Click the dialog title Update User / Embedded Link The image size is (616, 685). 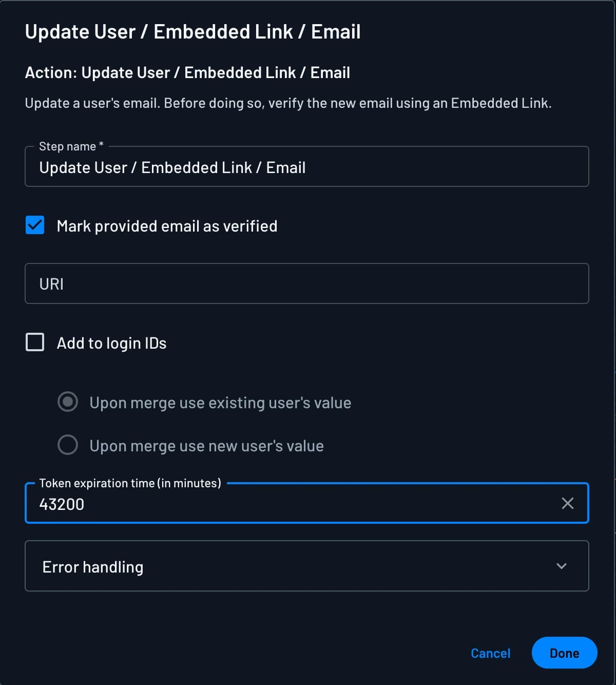pos(194,31)
